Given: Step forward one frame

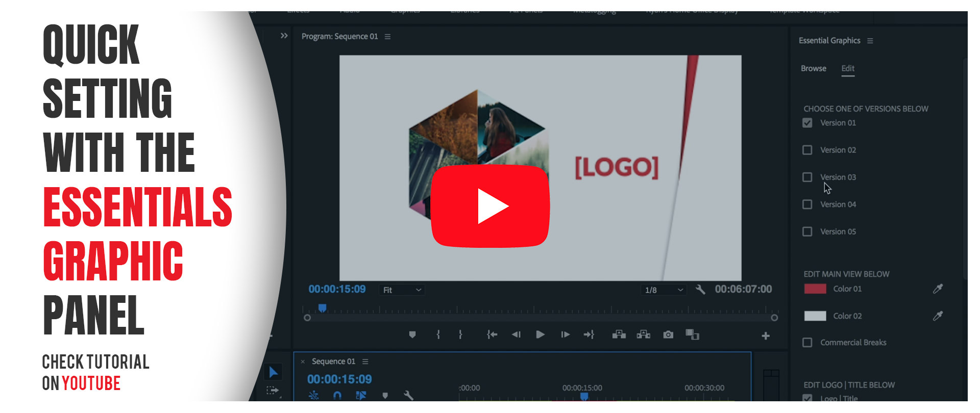Looking at the screenshot, I should 565,334.
